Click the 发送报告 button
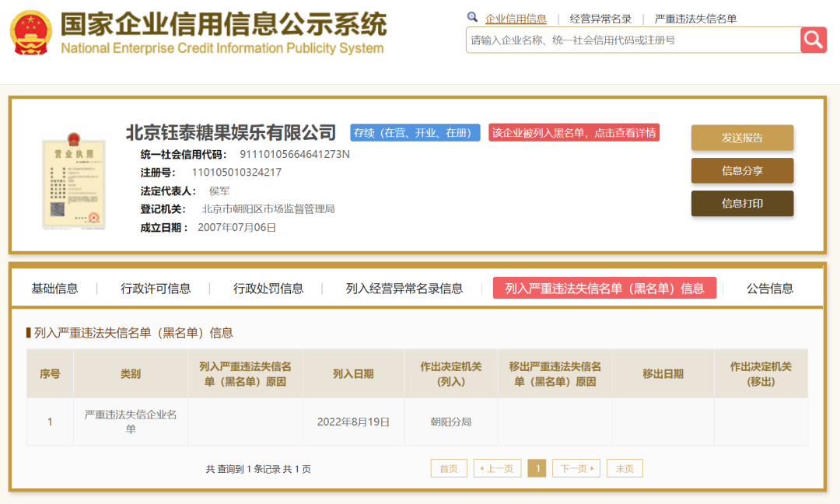The height and width of the screenshot is (504, 840). (742, 137)
